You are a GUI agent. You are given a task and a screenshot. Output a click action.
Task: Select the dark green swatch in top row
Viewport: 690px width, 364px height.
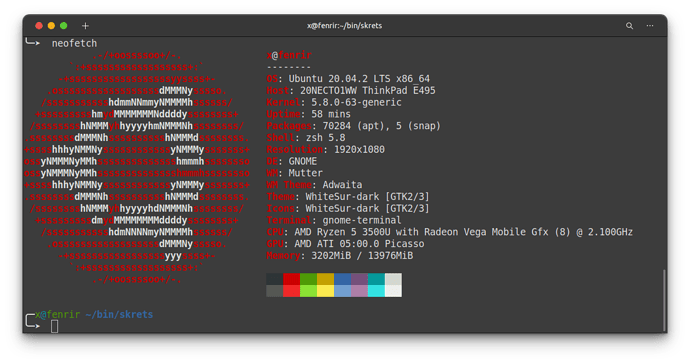point(308,279)
